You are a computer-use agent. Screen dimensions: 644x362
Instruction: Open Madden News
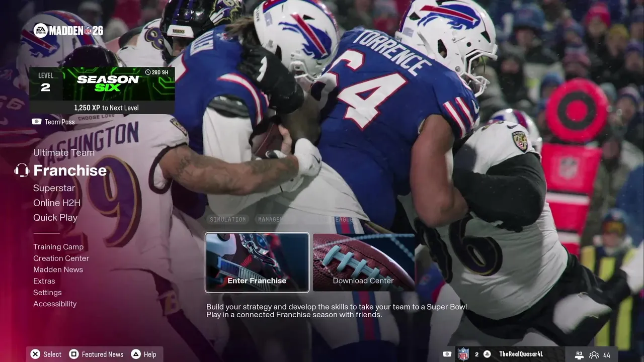pos(58,269)
